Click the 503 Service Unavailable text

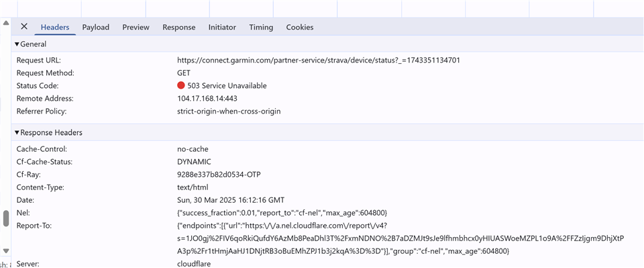tap(227, 85)
